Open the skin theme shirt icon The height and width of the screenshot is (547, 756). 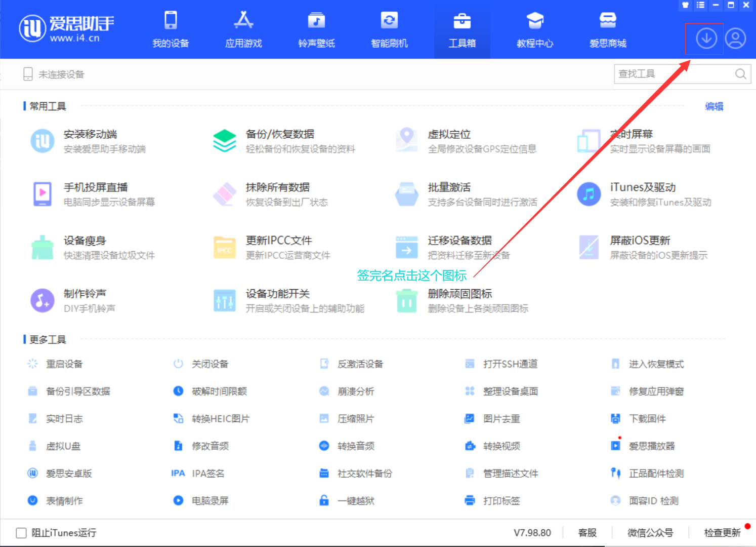click(x=685, y=5)
